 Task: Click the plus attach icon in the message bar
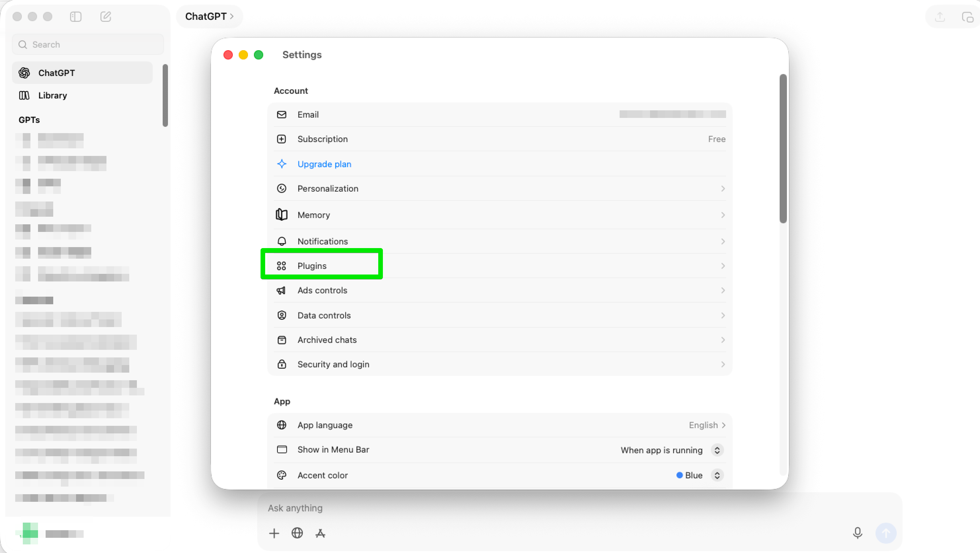pyautogui.click(x=274, y=533)
